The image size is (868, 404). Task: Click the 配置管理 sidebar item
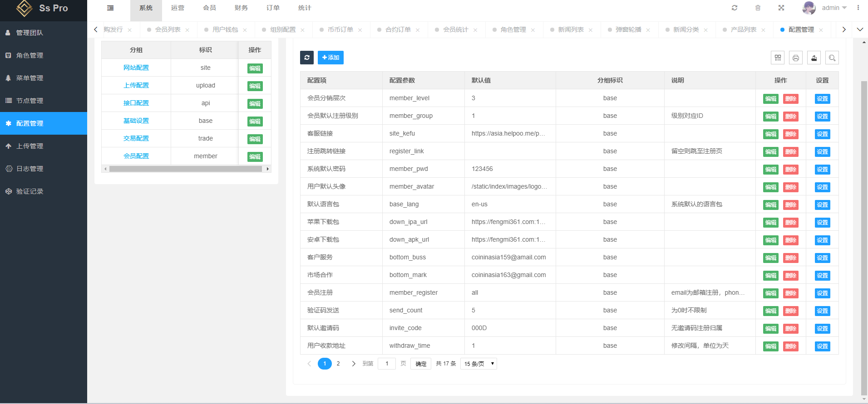pos(44,123)
